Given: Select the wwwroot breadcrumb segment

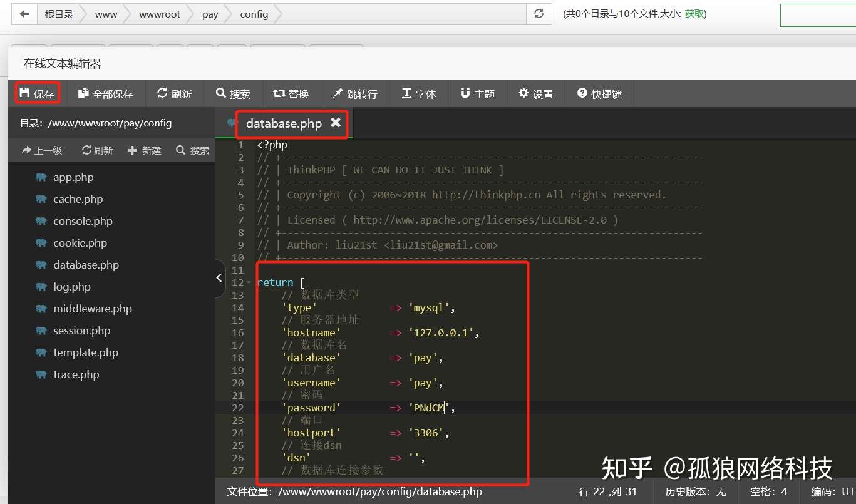Looking at the screenshot, I should (x=160, y=14).
